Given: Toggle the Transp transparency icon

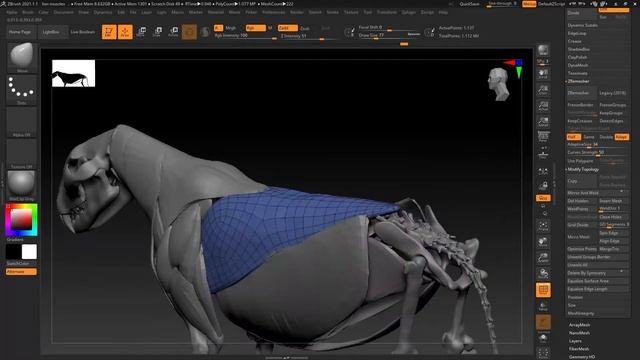Looking at the screenshot, I should pos(543,307).
